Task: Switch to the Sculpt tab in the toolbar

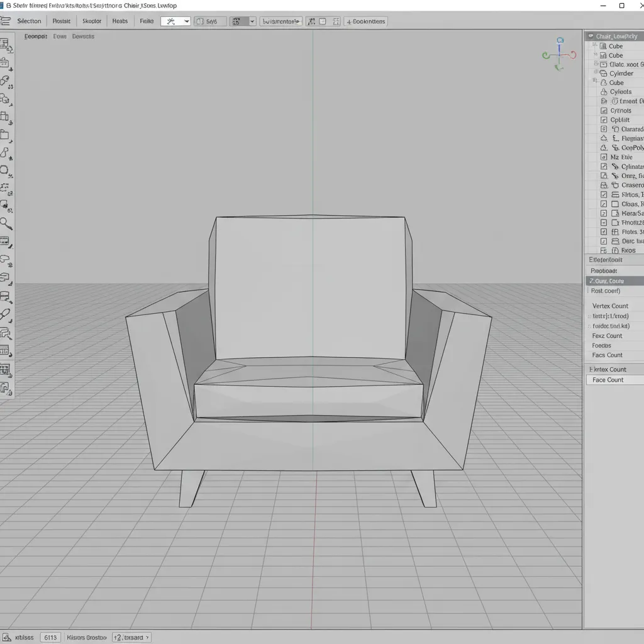Action: tap(92, 21)
